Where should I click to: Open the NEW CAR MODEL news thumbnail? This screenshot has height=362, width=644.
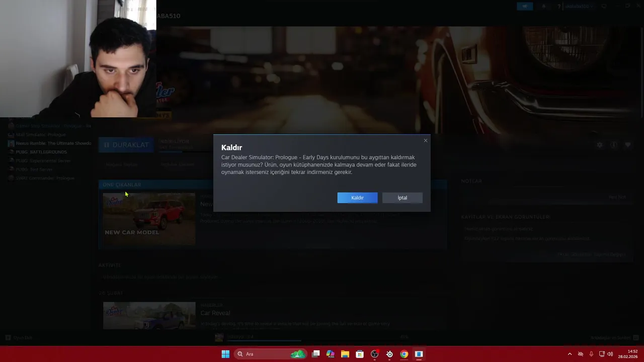pos(149,219)
